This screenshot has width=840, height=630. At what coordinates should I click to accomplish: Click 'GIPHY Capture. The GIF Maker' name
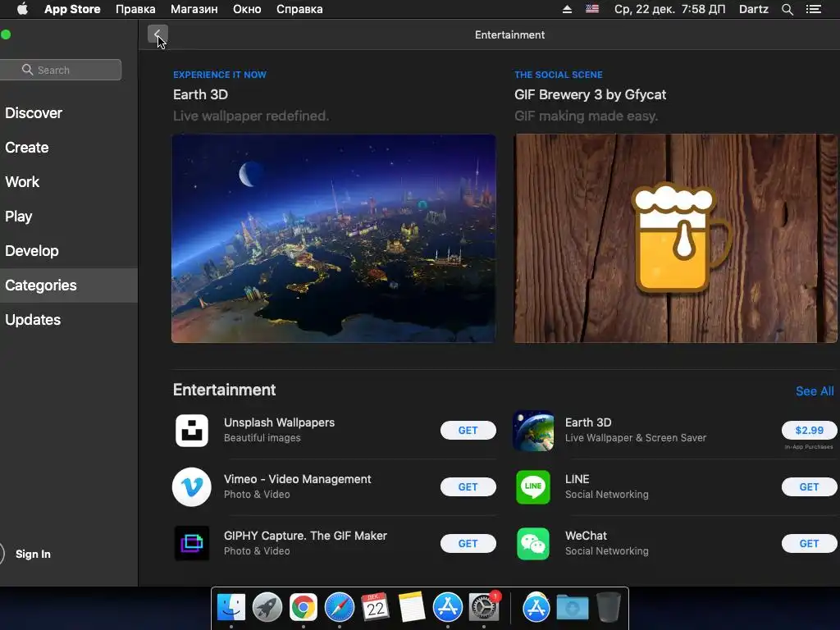[305, 536]
